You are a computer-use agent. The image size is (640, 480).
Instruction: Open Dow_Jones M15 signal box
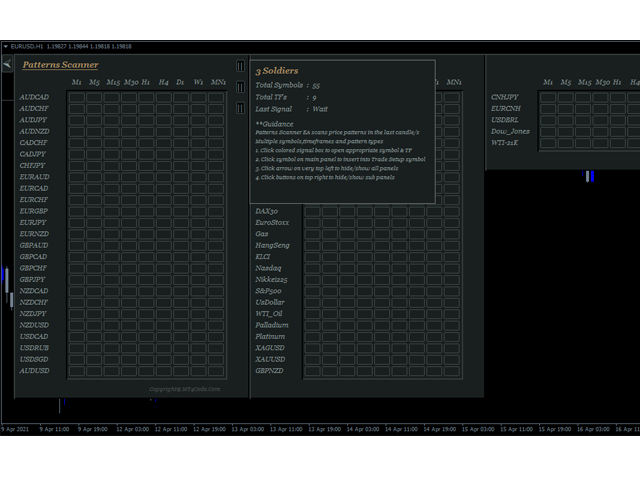pos(583,132)
